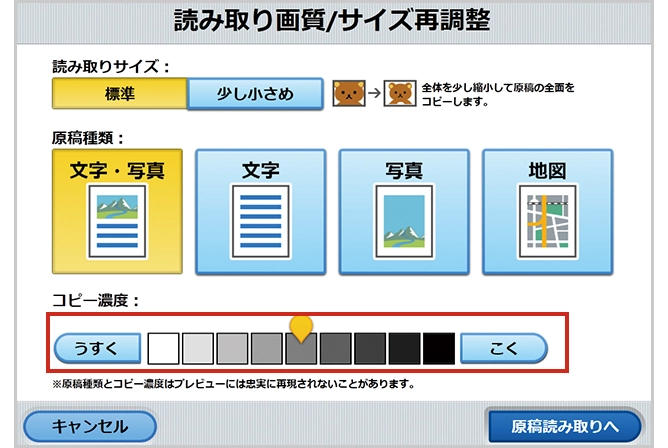Image resolution: width=668 pixels, height=448 pixels.
Task: Select the seventh density swatch, darker gray
Action: coord(370,349)
